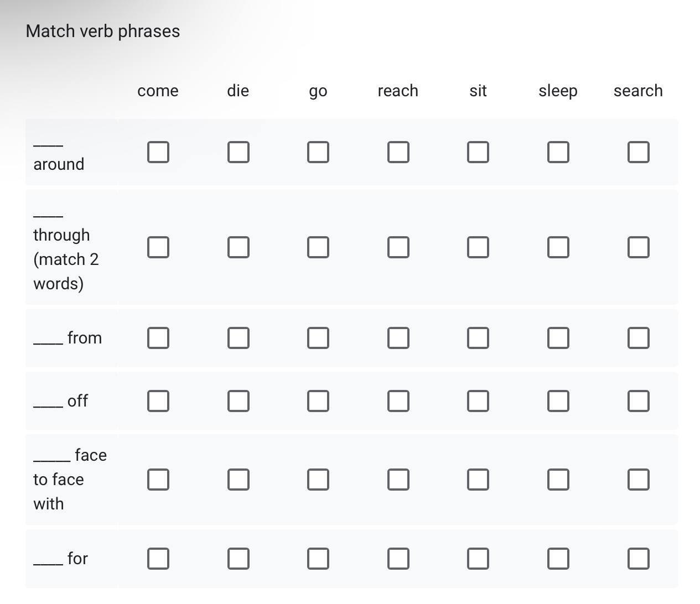Check 'die' for the '____ off' row

click(238, 401)
